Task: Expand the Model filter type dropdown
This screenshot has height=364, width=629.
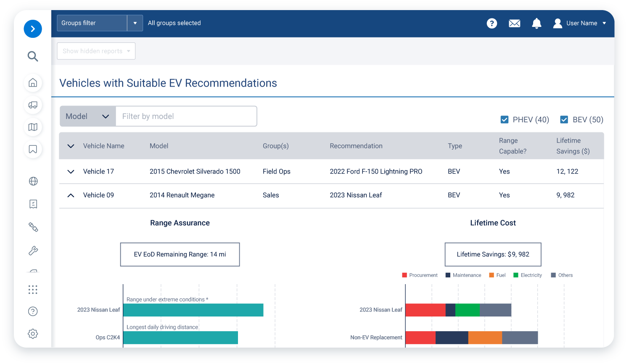Action: tap(87, 116)
